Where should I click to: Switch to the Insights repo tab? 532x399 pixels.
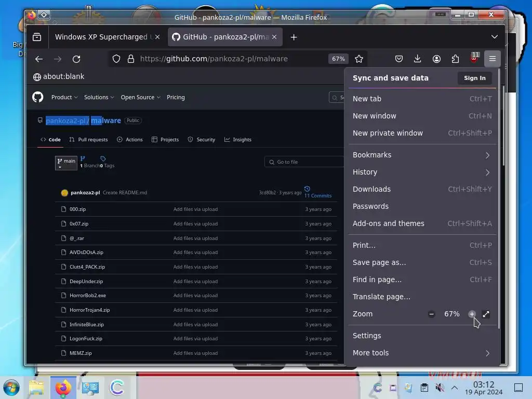[x=238, y=139]
